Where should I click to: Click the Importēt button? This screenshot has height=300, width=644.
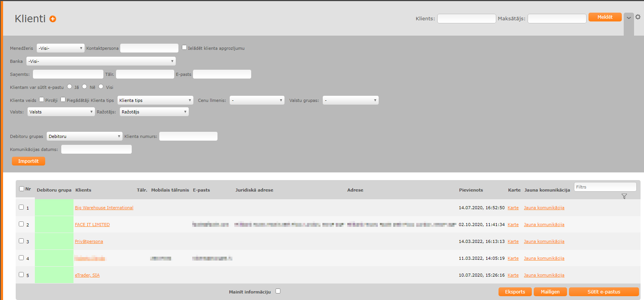[x=28, y=161]
